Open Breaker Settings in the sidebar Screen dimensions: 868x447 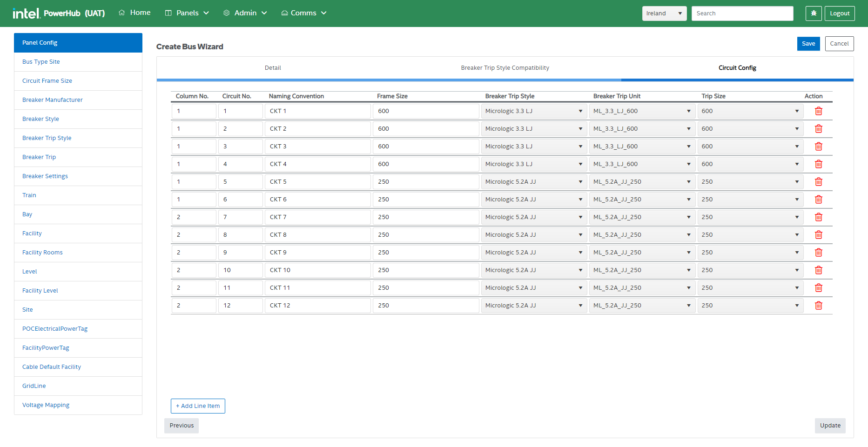tap(45, 176)
